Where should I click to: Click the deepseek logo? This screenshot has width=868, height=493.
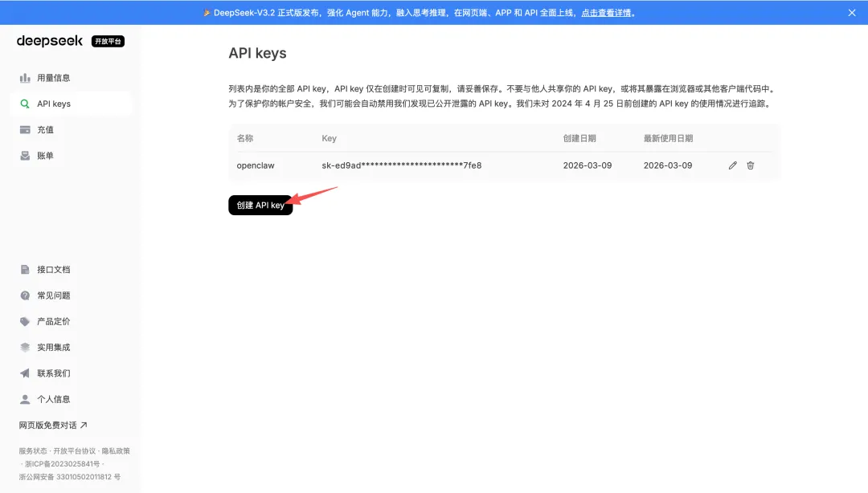point(50,41)
